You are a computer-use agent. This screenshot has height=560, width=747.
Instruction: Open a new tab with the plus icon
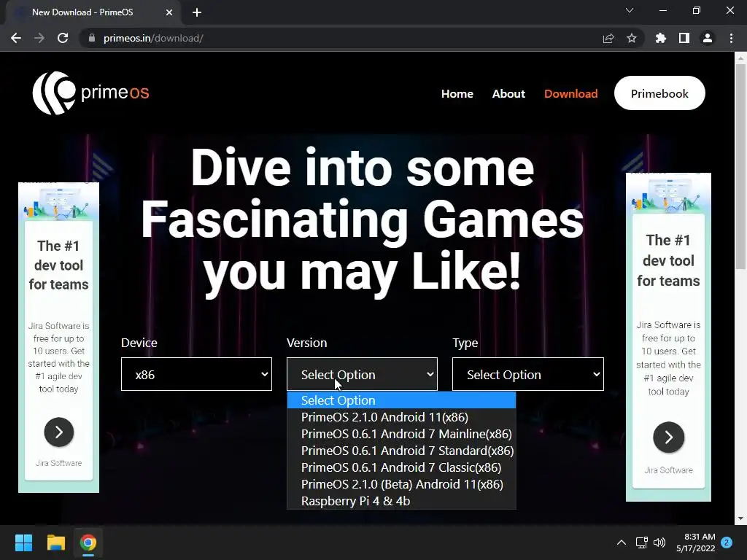[x=197, y=12]
